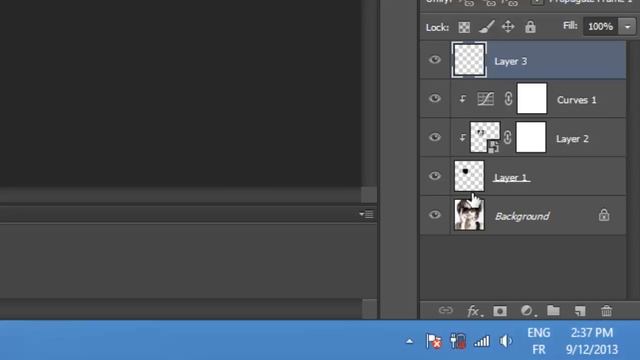Hide Layer 3 using its eye icon

click(x=435, y=60)
